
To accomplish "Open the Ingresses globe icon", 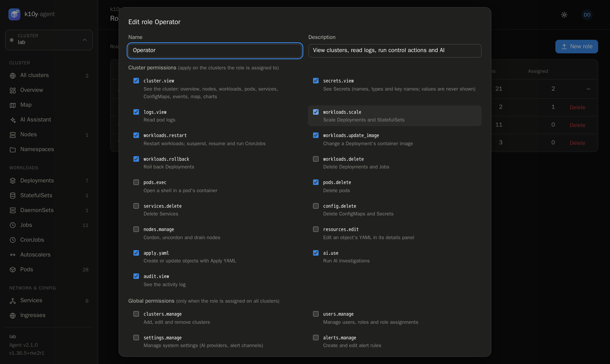I will click(13, 316).
